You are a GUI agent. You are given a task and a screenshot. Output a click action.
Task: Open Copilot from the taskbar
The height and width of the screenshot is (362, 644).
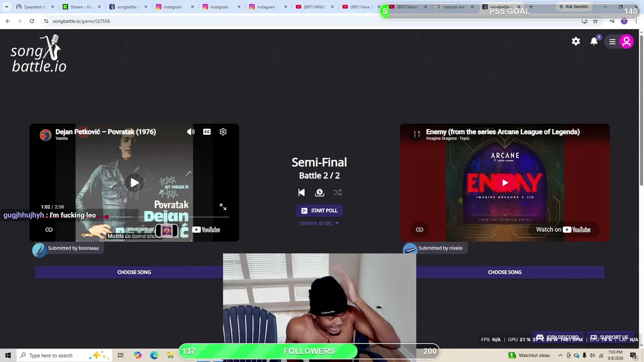click(x=137, y=355)
